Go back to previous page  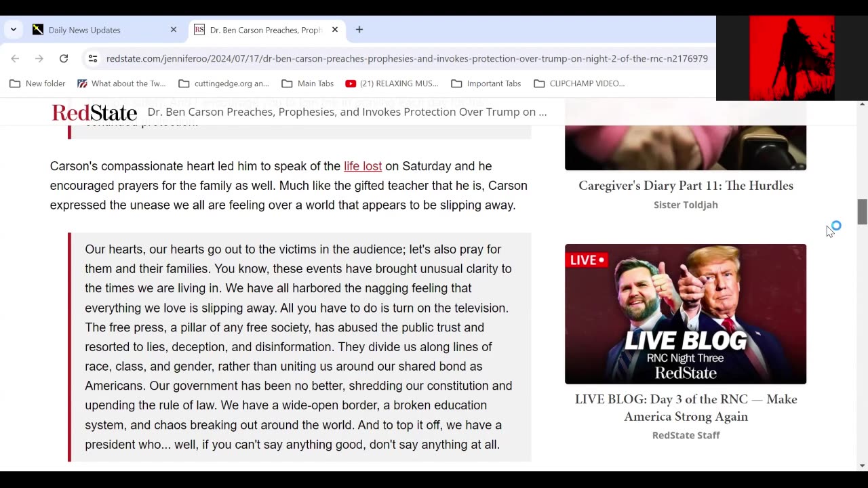[x=15, y=59]
